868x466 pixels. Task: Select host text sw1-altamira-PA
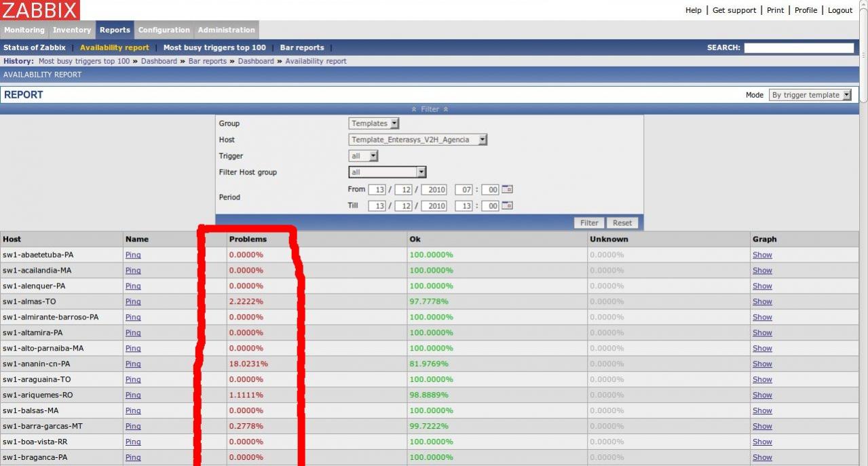coord(33,333)
